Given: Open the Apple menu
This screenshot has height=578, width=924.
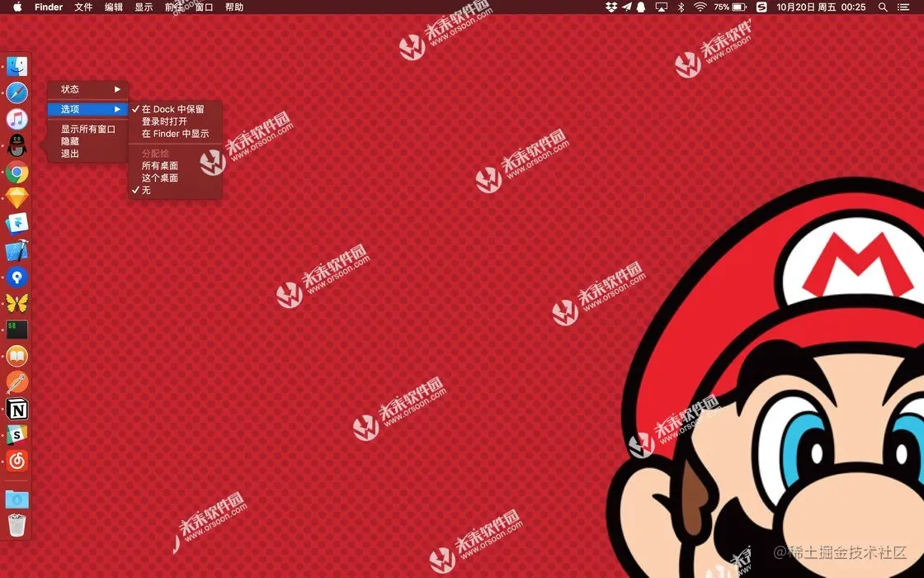Looking at the screenshot, I should [x=17, y=7].
